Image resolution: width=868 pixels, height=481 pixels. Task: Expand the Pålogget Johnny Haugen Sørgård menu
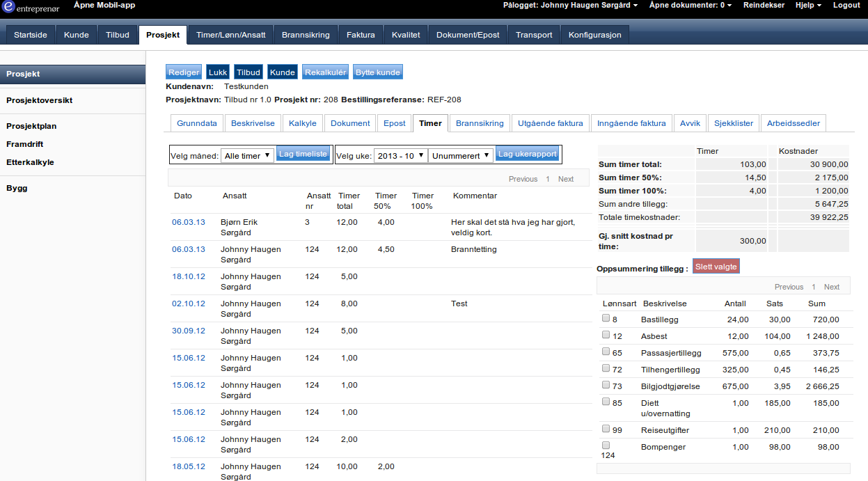(x=571, y=5)
